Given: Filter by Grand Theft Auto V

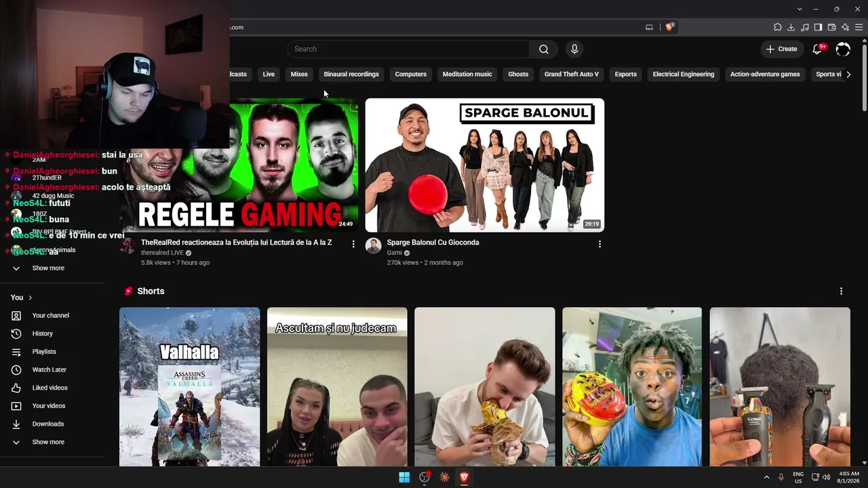Looking at the screenshot, I should [x=572, y=75].
